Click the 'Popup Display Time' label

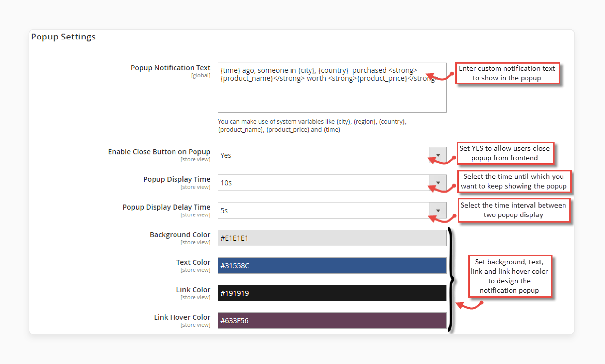click(x=177, y=179)
